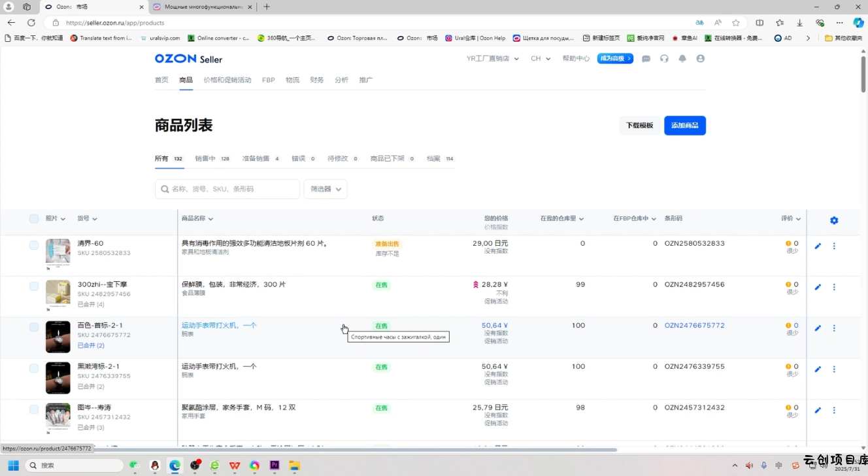The width and height of the screenshot is (868, 476).
Task: Click the 下载模板 button
Action: click(639, 126)
